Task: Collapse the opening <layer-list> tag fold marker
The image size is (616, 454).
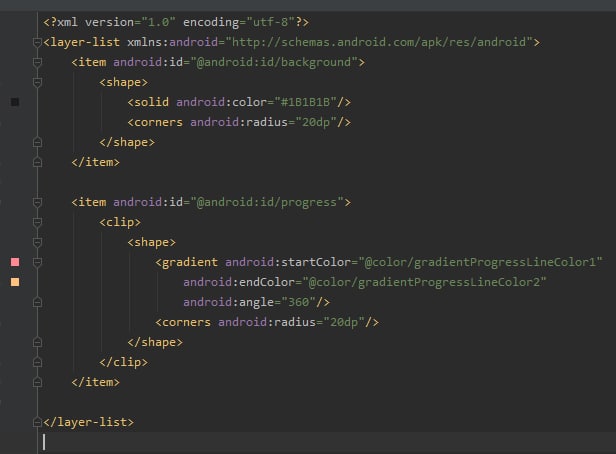Action: [37, 42]
